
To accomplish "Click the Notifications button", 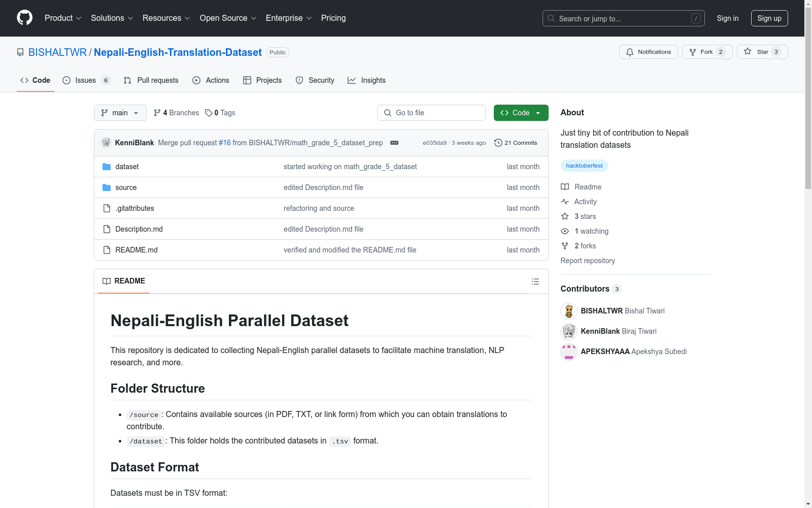I will click(649, 52).
